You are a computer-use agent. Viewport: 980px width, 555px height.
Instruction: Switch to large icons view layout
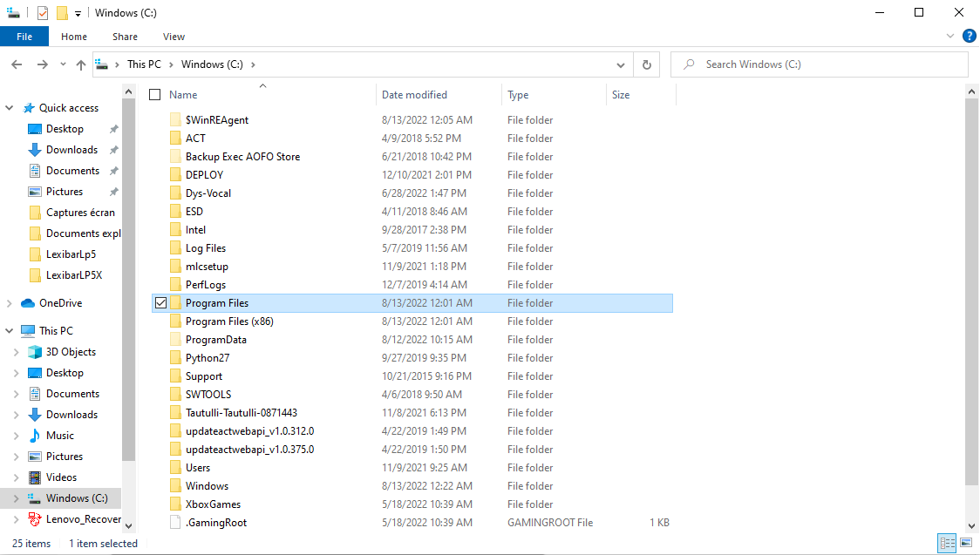click(x=966, y=543)
